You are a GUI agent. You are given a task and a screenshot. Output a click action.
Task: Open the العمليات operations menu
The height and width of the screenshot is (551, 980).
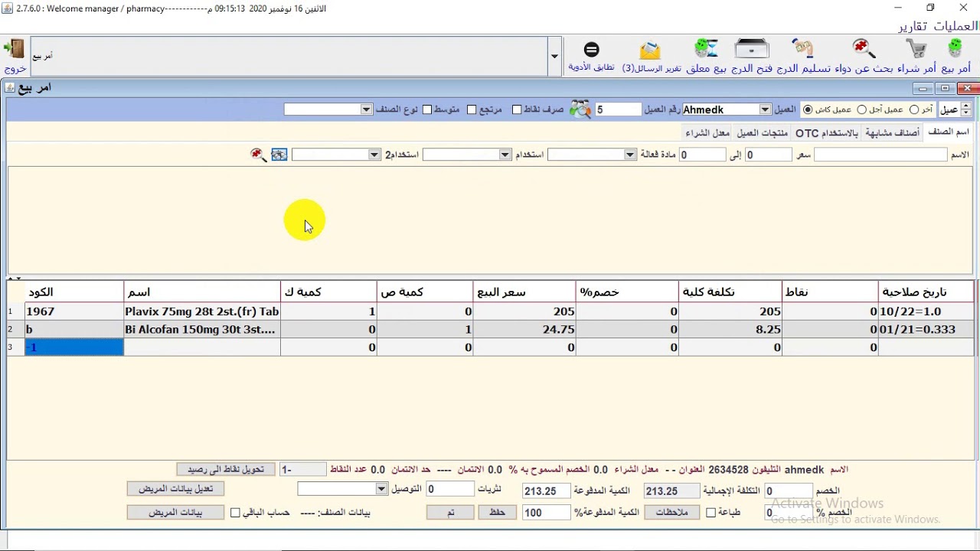coord(955,26)
